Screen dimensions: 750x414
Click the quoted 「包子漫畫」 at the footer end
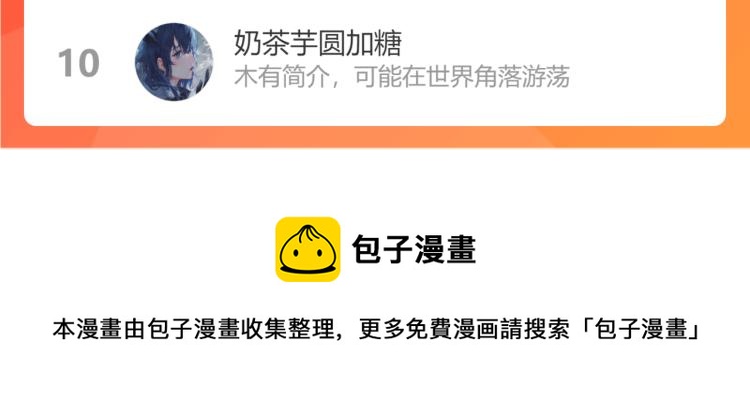point(640,329)
